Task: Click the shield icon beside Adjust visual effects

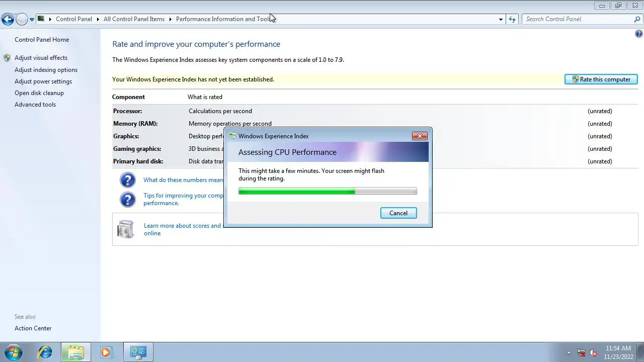Action: pos(7,58)
